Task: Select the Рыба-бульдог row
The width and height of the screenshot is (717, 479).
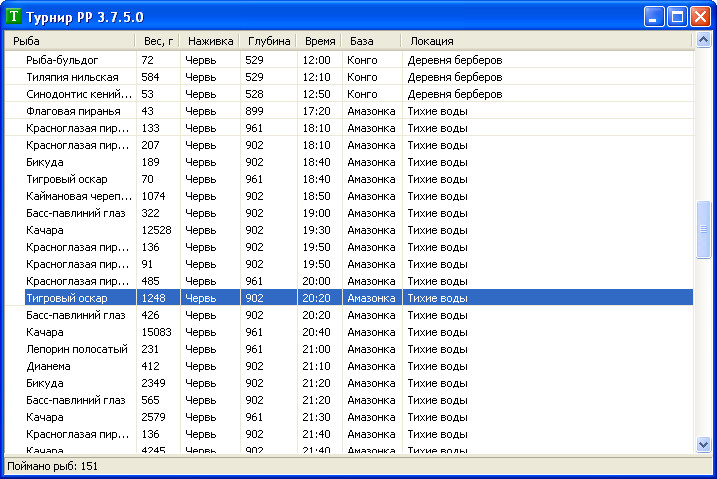Action: 349,60
